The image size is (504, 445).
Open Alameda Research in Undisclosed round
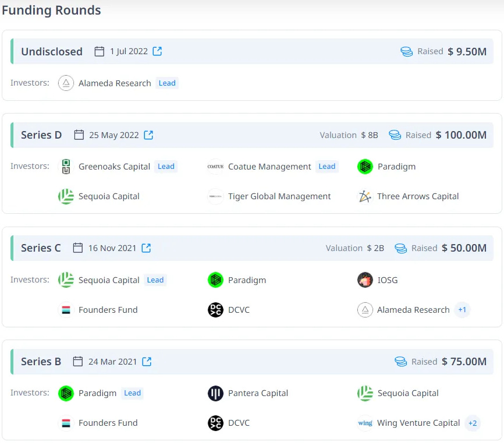point(115,83)
